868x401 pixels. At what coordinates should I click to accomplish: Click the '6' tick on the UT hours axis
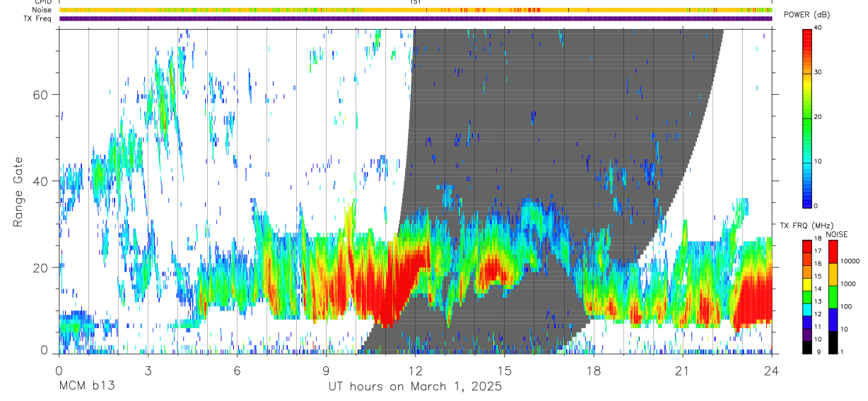tap(237, 370)
